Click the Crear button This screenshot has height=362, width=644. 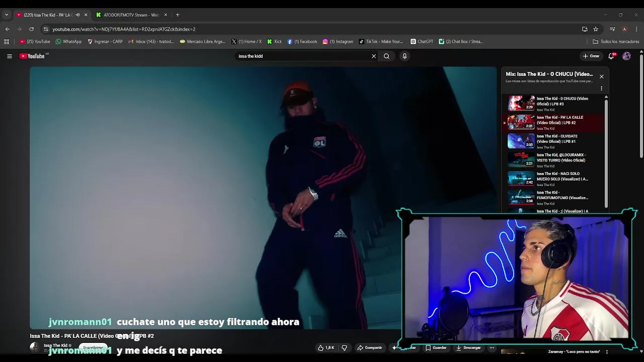tap(591, 56)
